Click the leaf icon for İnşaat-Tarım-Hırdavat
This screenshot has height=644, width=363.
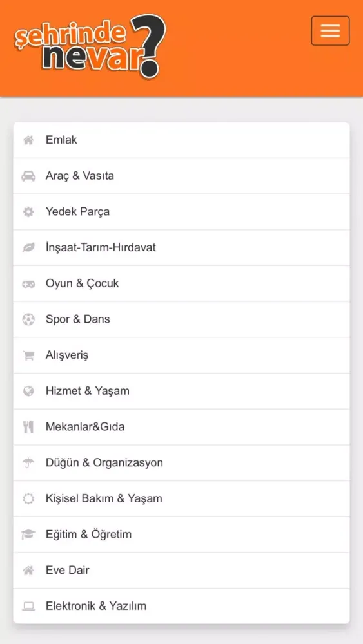point(28,248)
